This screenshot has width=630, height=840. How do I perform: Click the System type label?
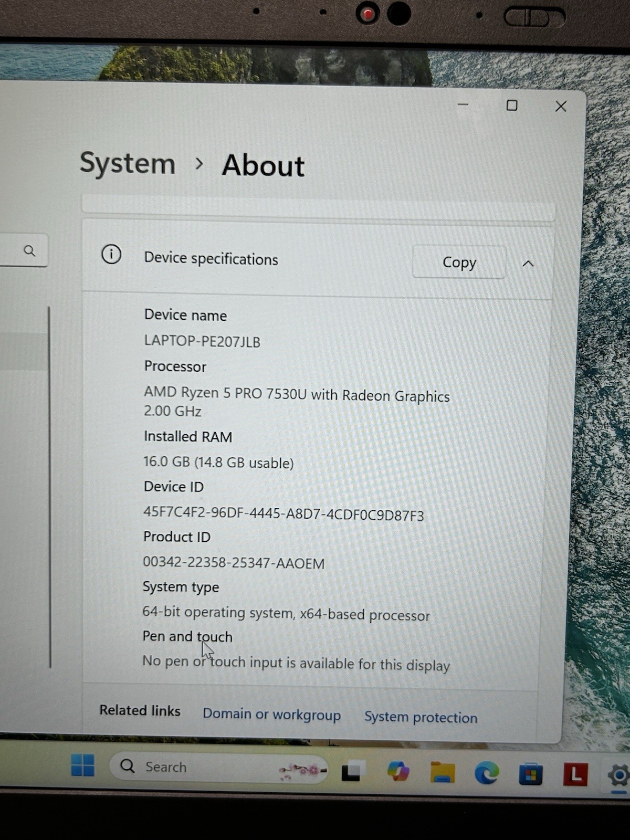pyautogui.click(x=181, y=587)
